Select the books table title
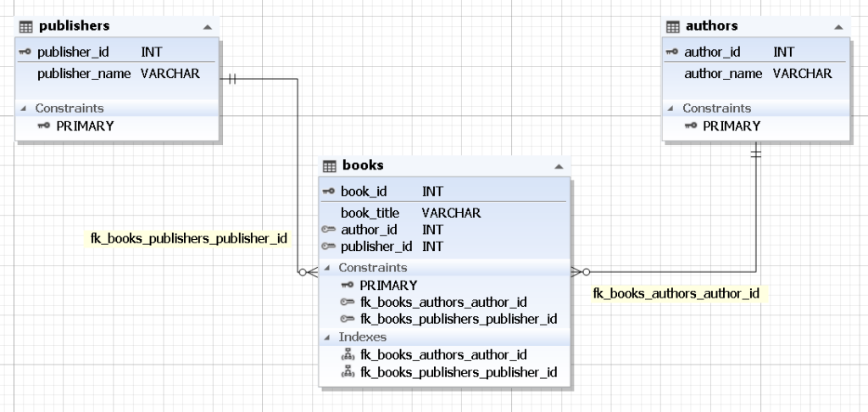This screenshot has height=412, width=868. 363,165
